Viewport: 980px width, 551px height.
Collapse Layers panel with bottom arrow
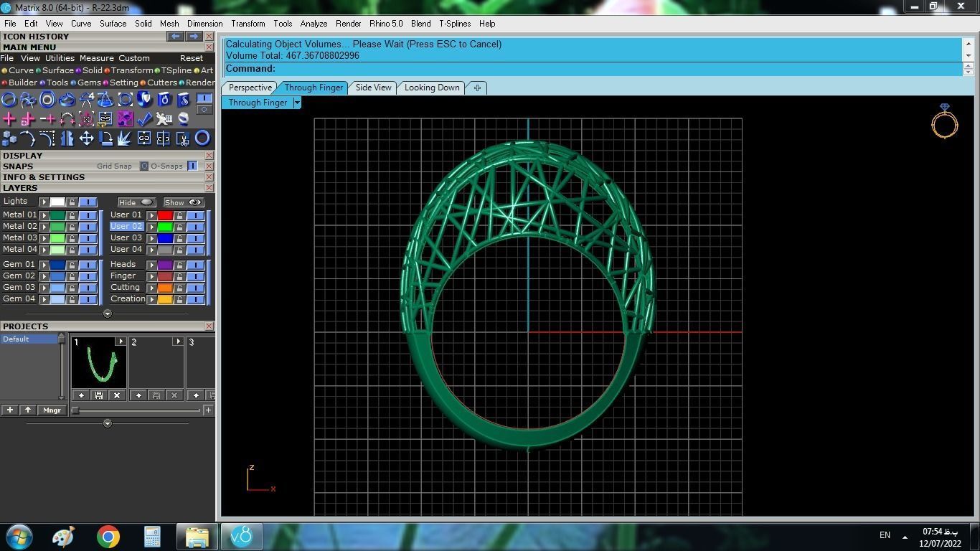point(108,314)
